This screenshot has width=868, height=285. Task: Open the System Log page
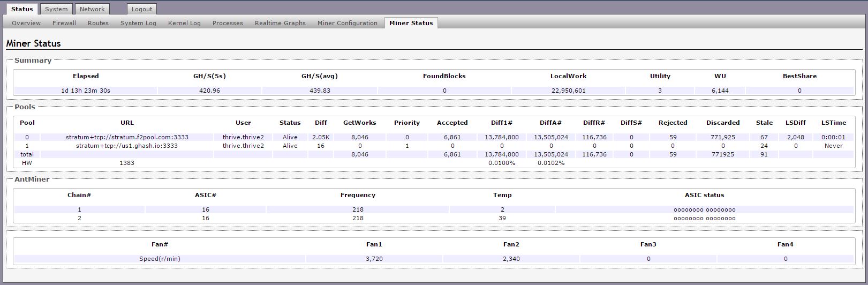(x=138, y=23)
